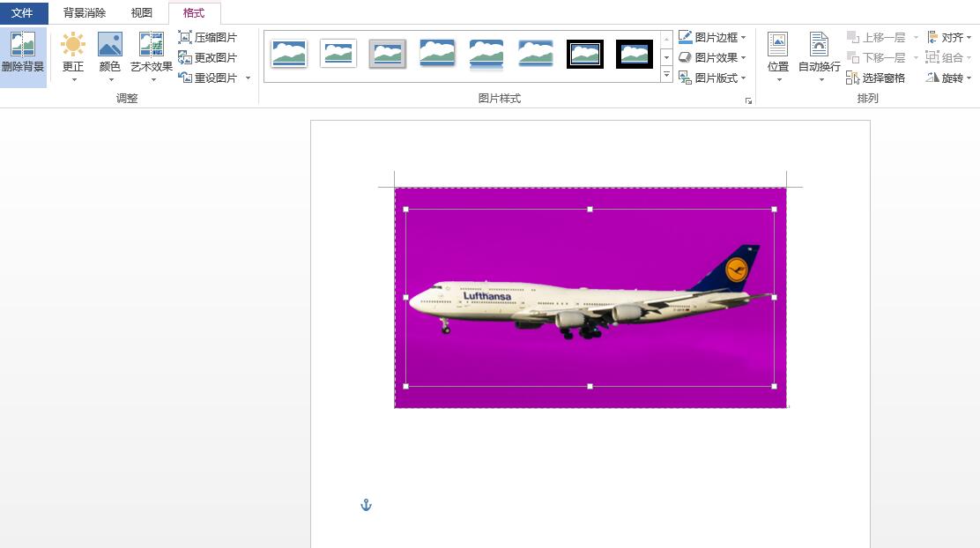The height and width of the screenshot is (548, 980).
Task: Open the 对齐 align menu
Action: pos(949,38)
